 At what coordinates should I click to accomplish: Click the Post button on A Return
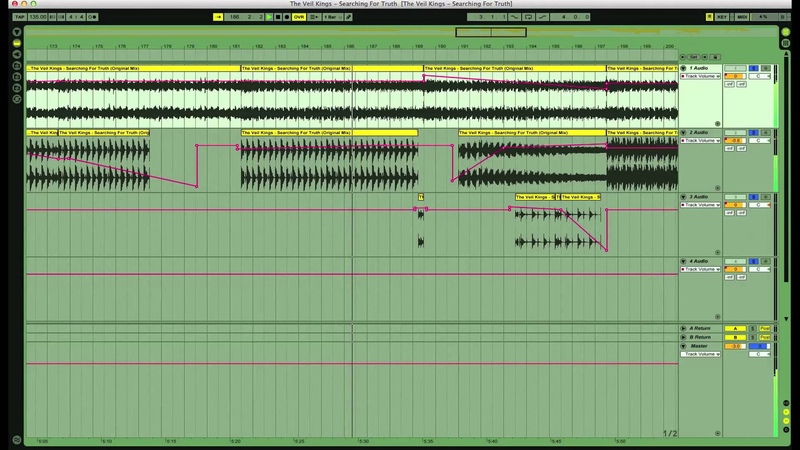pos(764,328)
